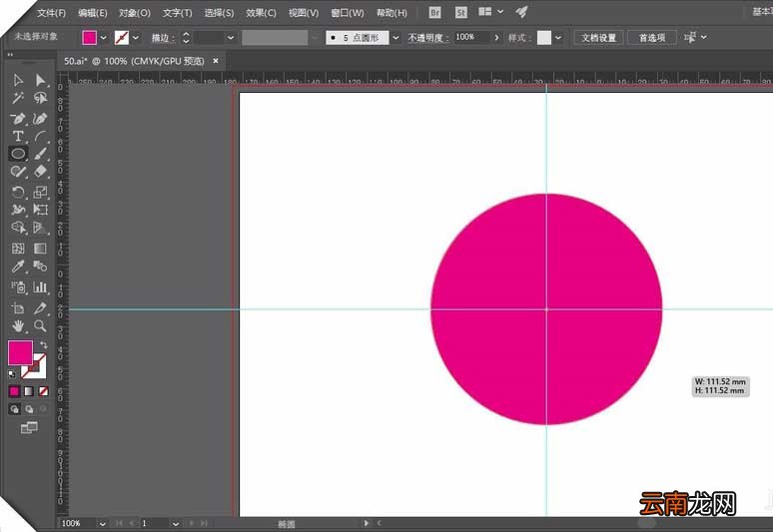Select the Scale tool

40,192
